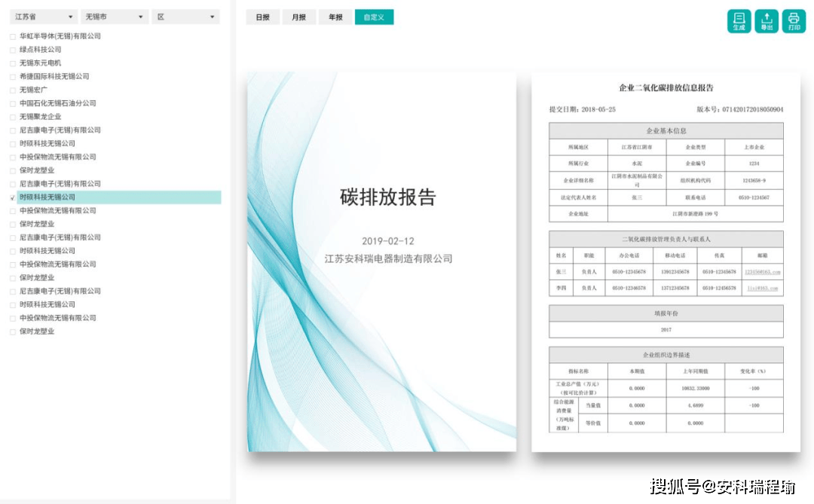Toggle the 无锡宏广 checkbox
The image size is (814, 504).
13,90
